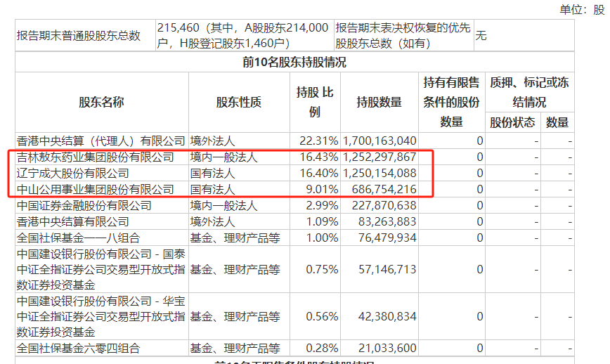Click 辽宁成大股份有限公司 shareholder name
Image resolution: width=610 pixels, height=364 pixels.
[x=73, y=173]
